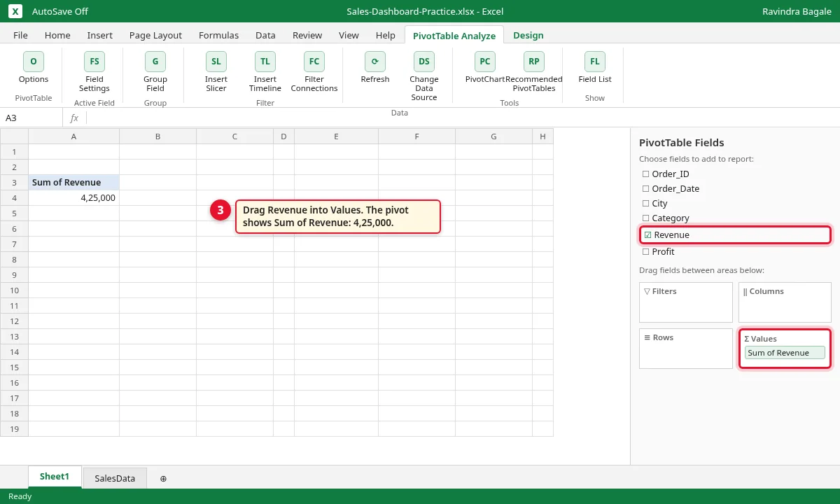Image resolution: width=840 pixels, height=504 pixels.
Task: Insert a Timeline filter
Action: point(265,72)
